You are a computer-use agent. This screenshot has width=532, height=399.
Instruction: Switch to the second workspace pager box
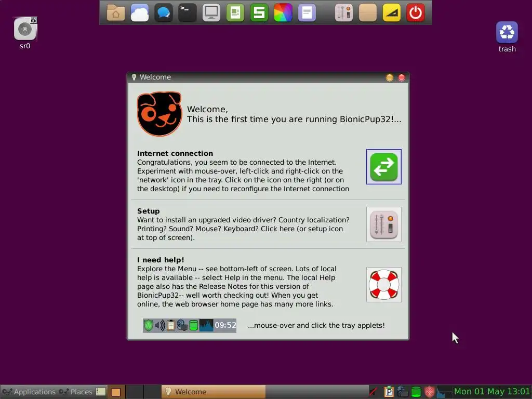point(135,392)
